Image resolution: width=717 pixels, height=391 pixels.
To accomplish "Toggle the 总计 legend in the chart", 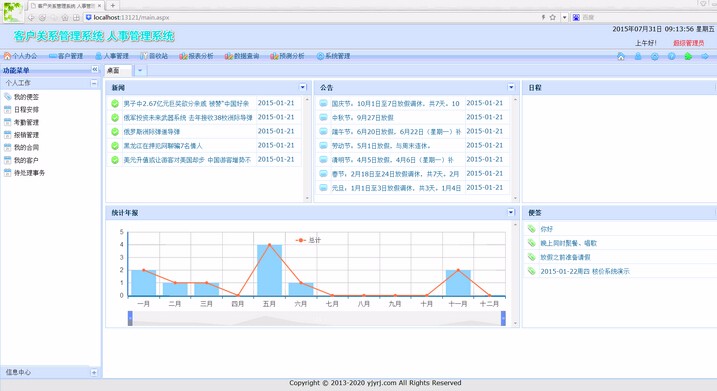I will (308, 240).
